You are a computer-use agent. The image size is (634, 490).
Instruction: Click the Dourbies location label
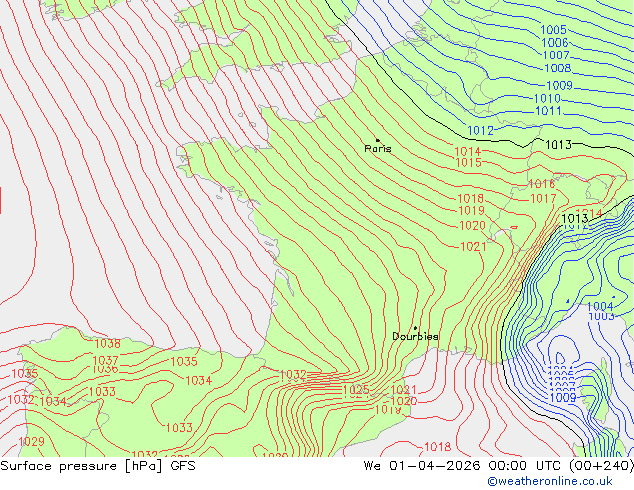click(415, 336)
